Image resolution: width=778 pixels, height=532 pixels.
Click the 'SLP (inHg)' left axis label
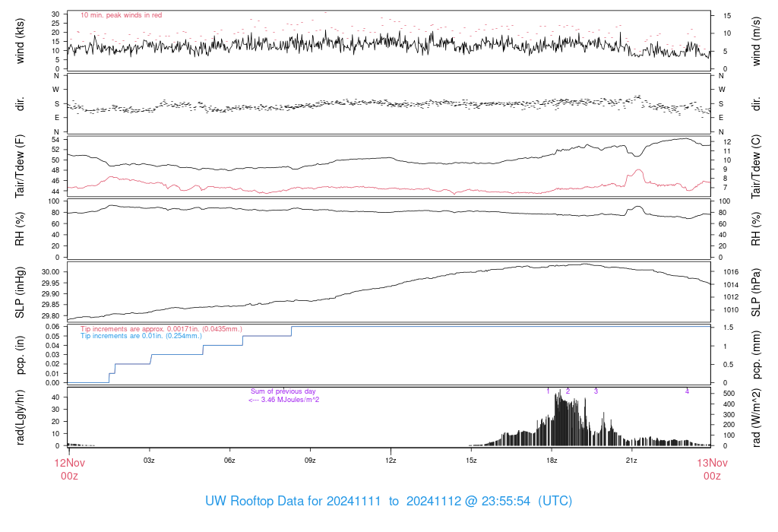[21, 293]
